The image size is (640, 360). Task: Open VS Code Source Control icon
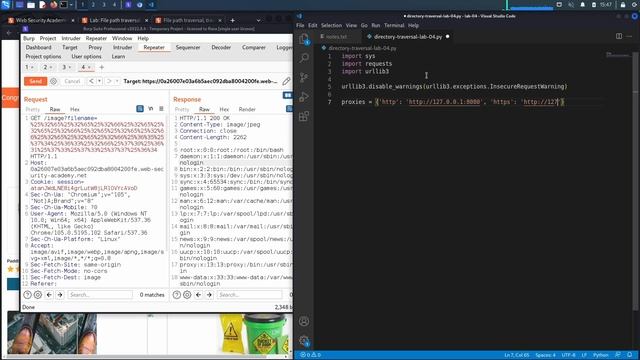pos(304,77)
